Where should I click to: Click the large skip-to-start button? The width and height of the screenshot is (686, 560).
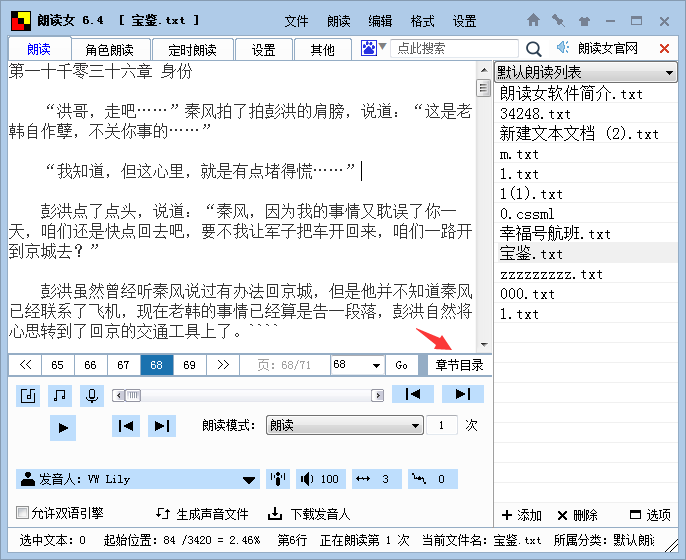(413, 394)
